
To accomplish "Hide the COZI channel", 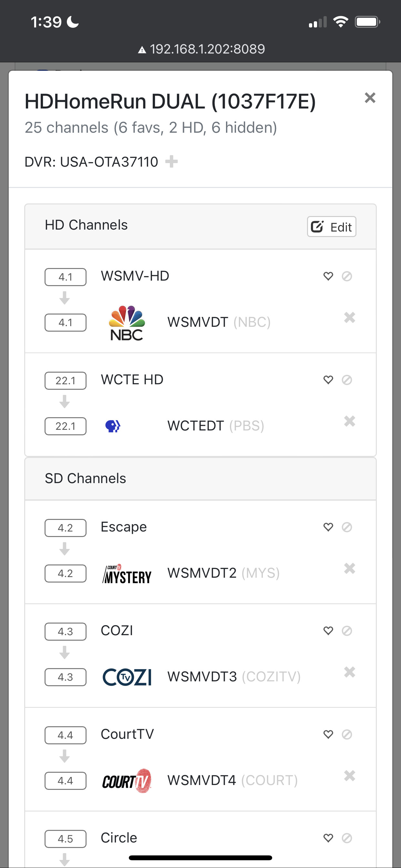I will click(x=347, y=630).
